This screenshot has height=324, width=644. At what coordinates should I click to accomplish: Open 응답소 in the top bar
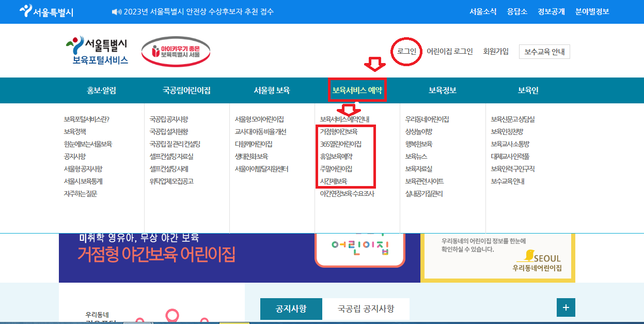point(517,11)
